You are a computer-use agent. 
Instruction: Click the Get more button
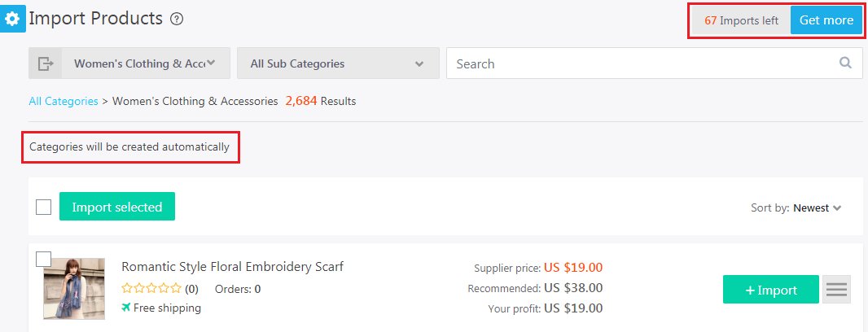click(826, 20)
